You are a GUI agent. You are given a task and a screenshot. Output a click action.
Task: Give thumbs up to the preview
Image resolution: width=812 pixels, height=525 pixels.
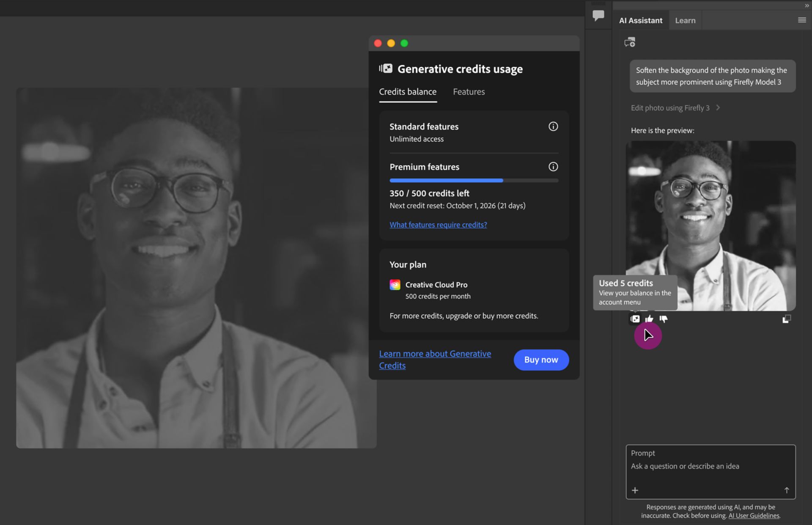[x=649, y=319]
